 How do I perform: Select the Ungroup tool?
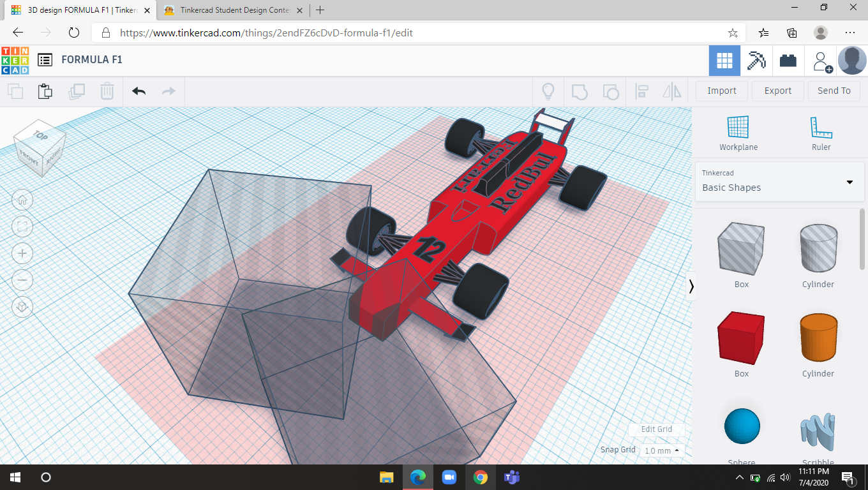pyautogui.click(x=611, y=91)
